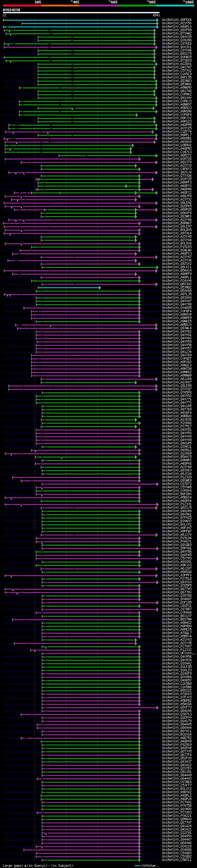
Task: Click the purple alignment bar for UniRef100_Q00321
Action: 80,47
